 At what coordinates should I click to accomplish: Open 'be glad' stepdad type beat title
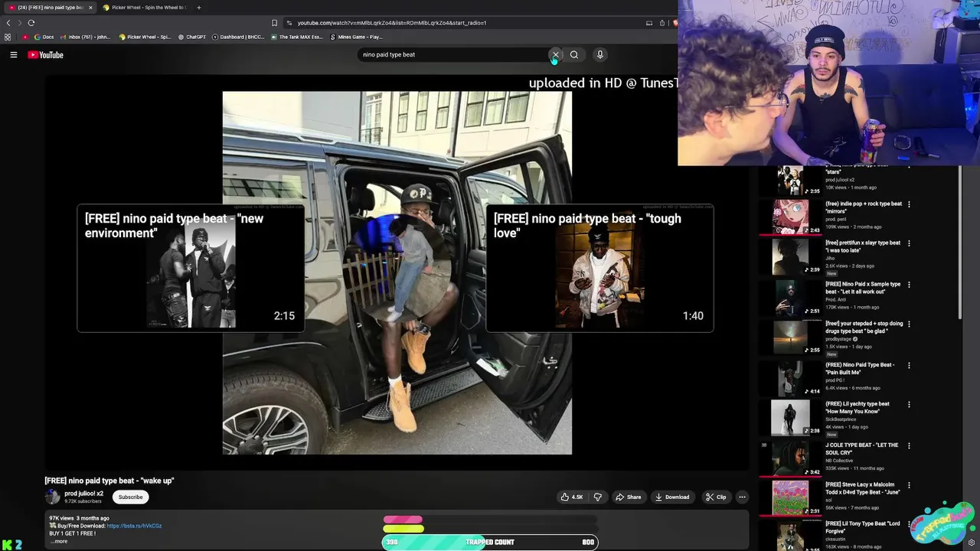click(864, 327)
